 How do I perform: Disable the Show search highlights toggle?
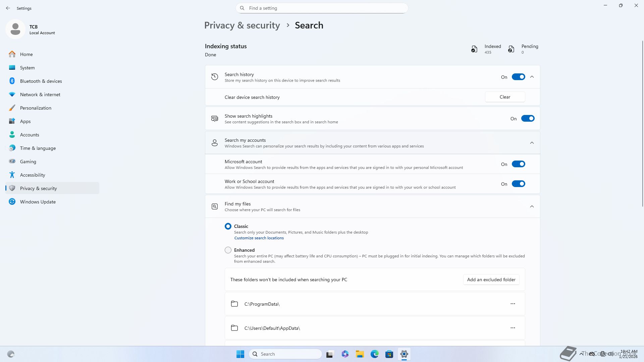[528, 119]
